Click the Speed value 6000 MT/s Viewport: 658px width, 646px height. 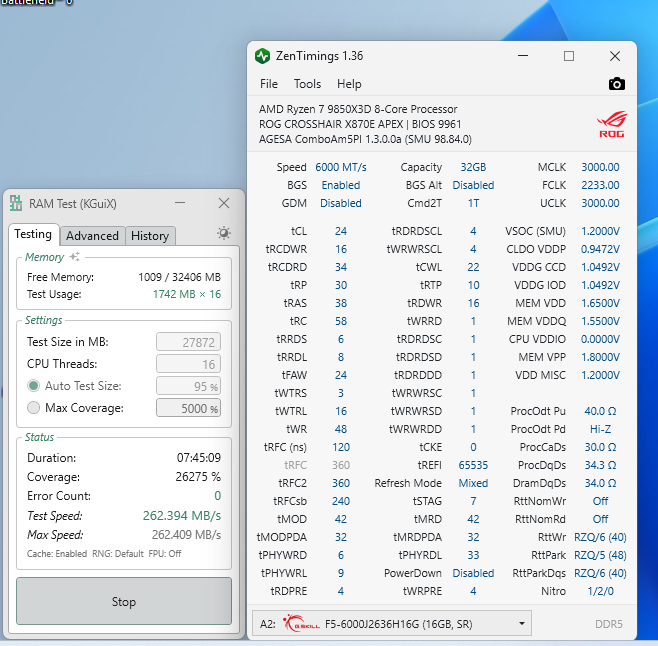tap(341, 167)
